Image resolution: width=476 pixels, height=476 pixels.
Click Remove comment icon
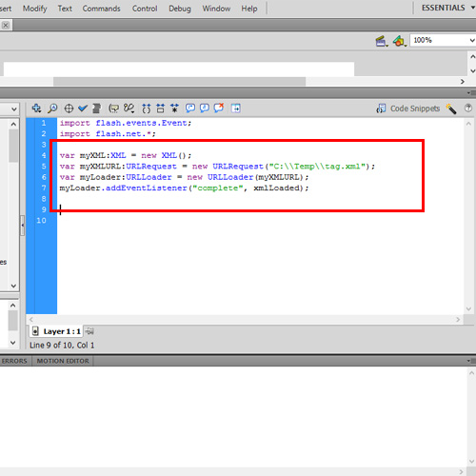click(219, 109)
